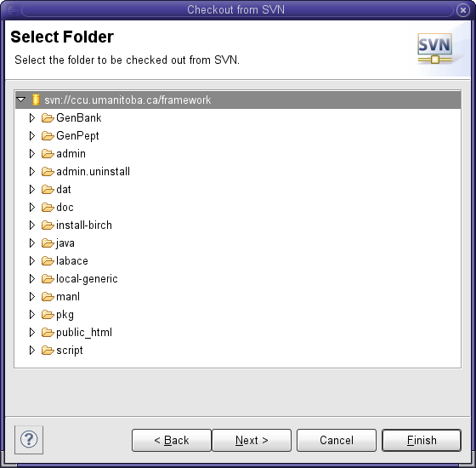Select the manl folder entry
This screenshot has width=476, height=468.
pyautogui.click(x=68, y=297)
